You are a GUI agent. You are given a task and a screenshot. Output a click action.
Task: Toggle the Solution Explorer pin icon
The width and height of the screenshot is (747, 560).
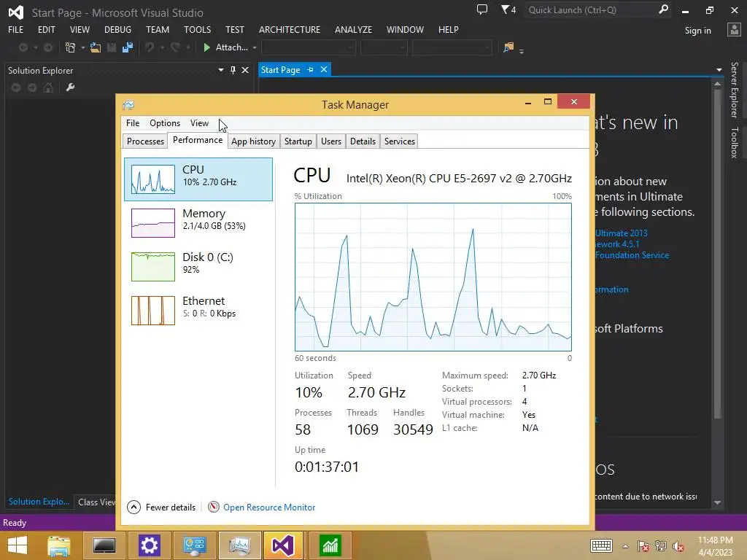tap(233, 71)
